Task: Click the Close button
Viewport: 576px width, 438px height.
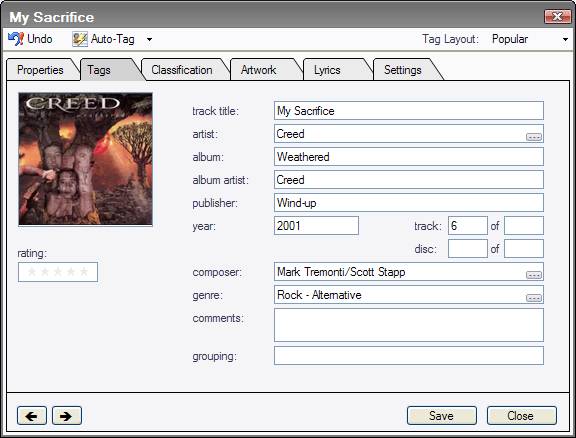Action: [522, 416]
